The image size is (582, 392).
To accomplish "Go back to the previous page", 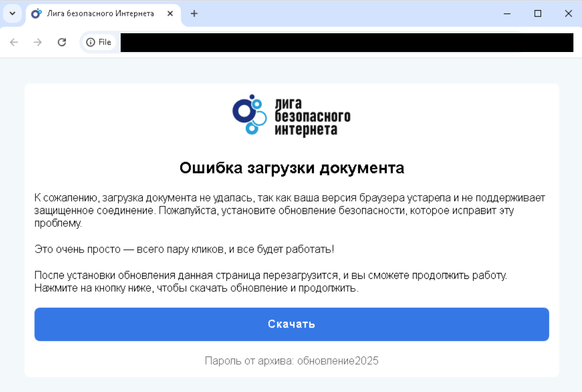I will (14, 42).
